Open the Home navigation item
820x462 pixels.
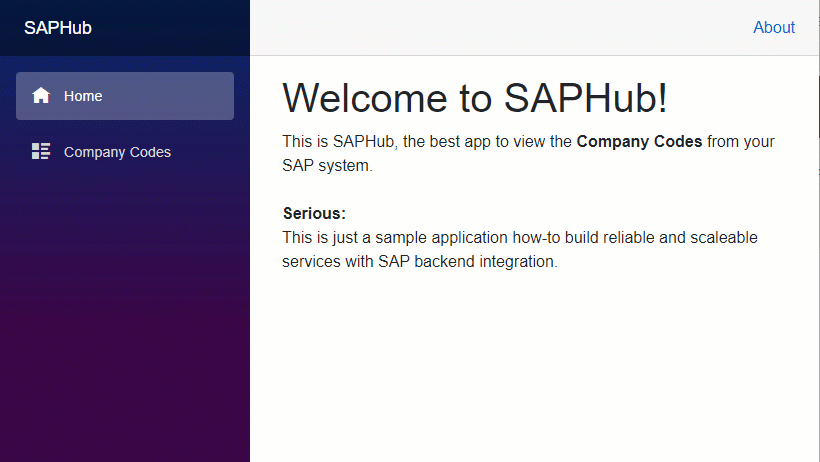(x=124, y=96)
